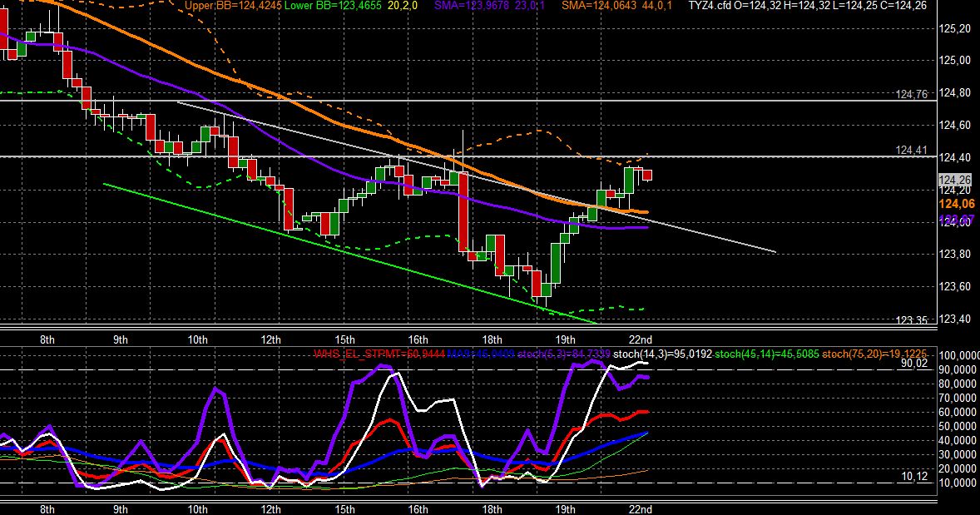Click the 30,0000 indicator axis label
This screenshot has height=515, width=980.
pos(959,455)
